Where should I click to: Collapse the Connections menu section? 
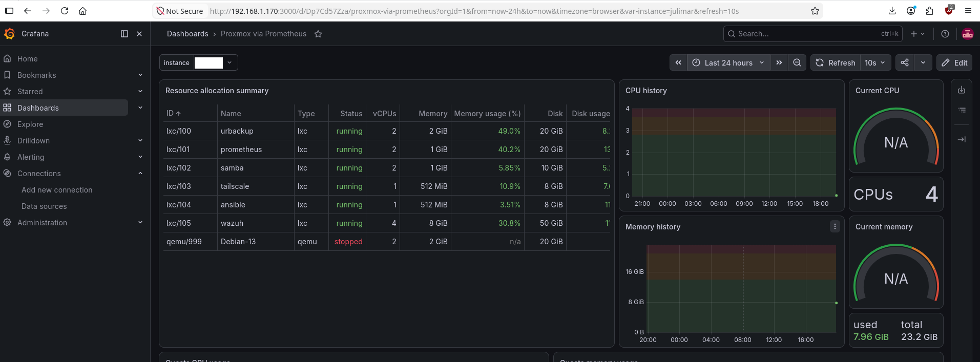[x=140, y=173]
